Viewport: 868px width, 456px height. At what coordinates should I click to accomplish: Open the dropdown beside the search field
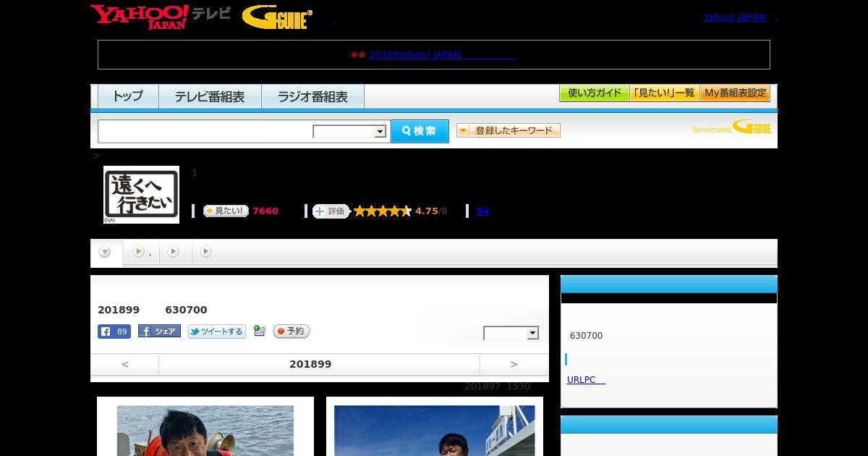click(349, 132)
